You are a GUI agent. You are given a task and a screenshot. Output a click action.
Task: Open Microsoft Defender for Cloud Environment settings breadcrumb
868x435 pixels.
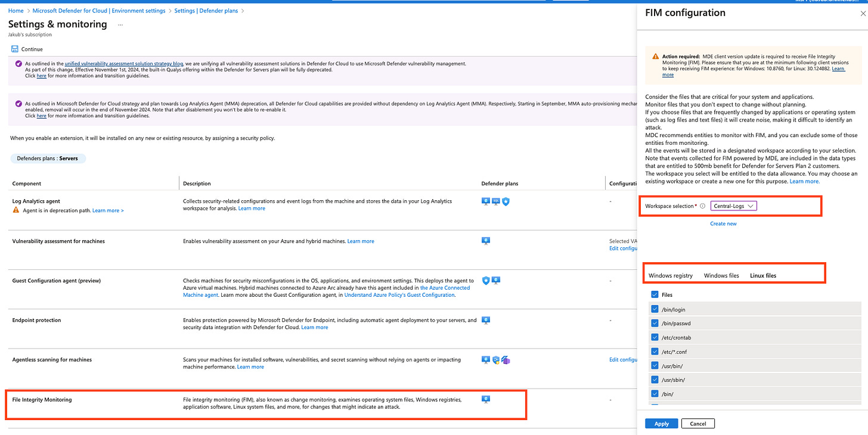pos(99,11)
